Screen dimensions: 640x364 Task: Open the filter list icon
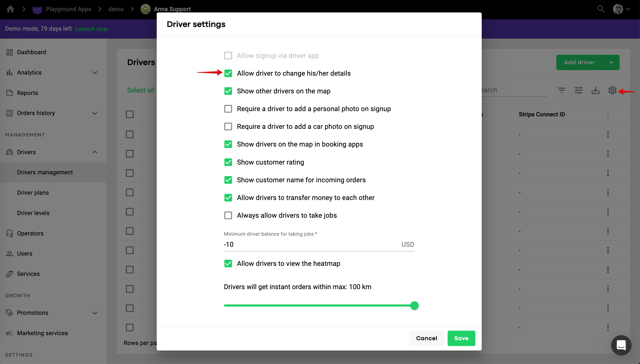[x=562, y=90]
